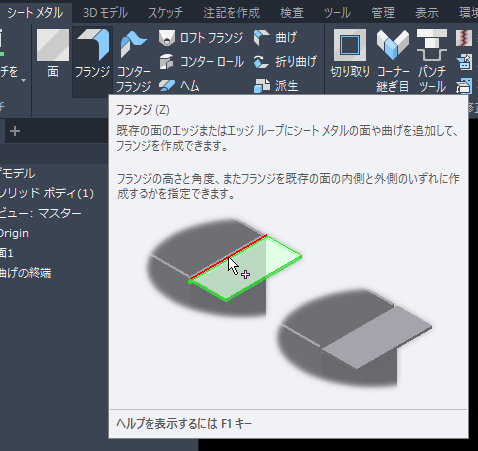Choose the ロフトフランジ tool
Viewport: 478px width, 451px height.
[x=201, y=38]
